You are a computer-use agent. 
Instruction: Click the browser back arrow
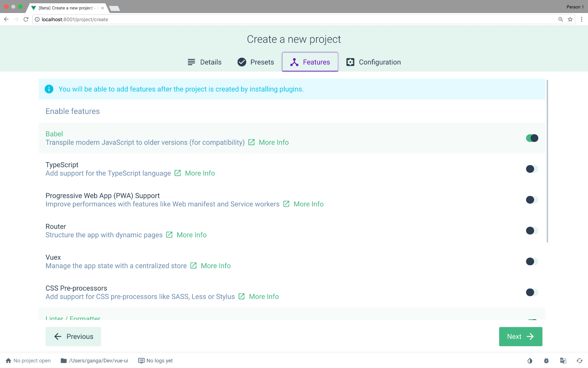point(6,19)
